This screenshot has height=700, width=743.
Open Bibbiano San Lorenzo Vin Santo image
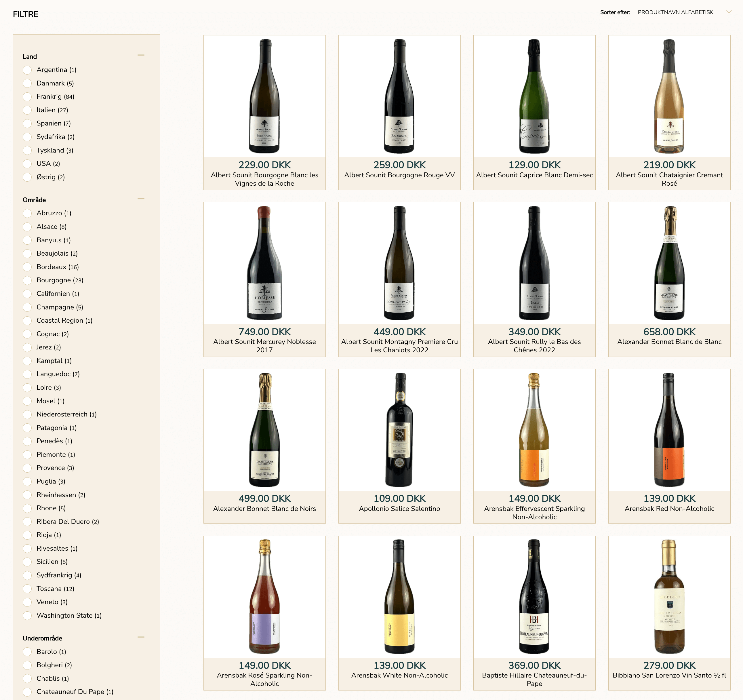click(669, 596)
